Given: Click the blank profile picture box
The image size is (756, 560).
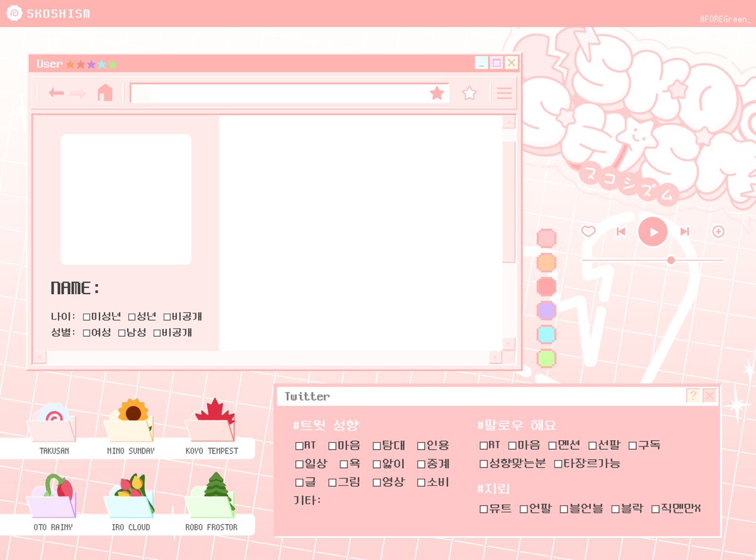Looking at the screenshot, I should (126, 199).
